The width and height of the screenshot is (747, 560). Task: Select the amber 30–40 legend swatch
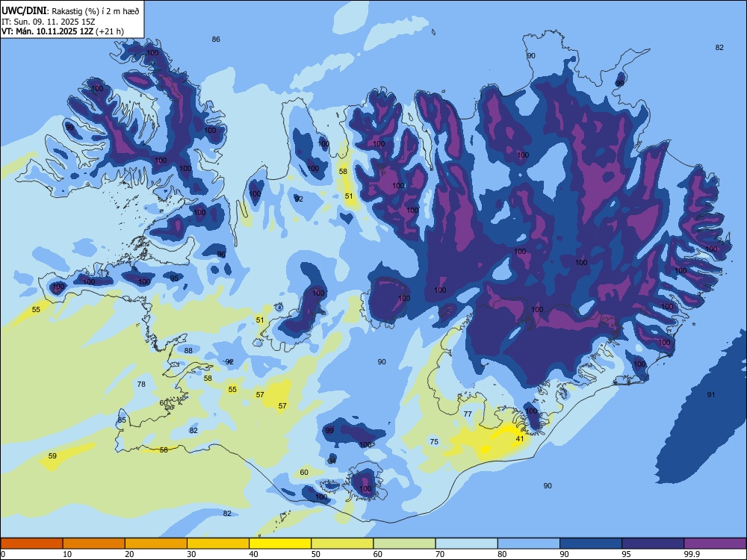[x=218, y=544]
